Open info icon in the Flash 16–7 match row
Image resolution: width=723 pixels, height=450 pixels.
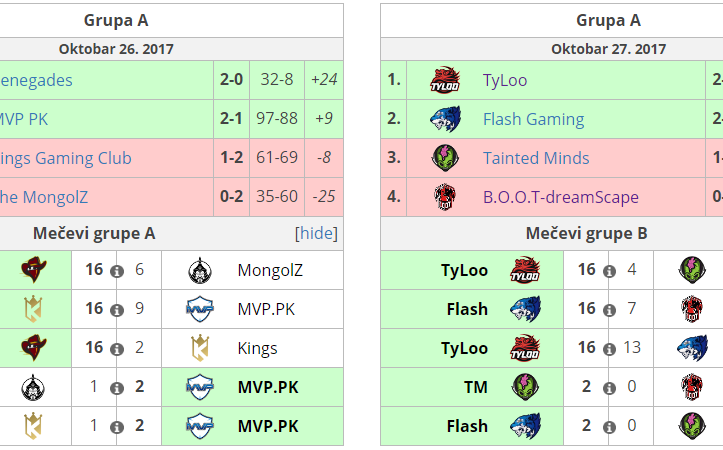tap(608, 310)
